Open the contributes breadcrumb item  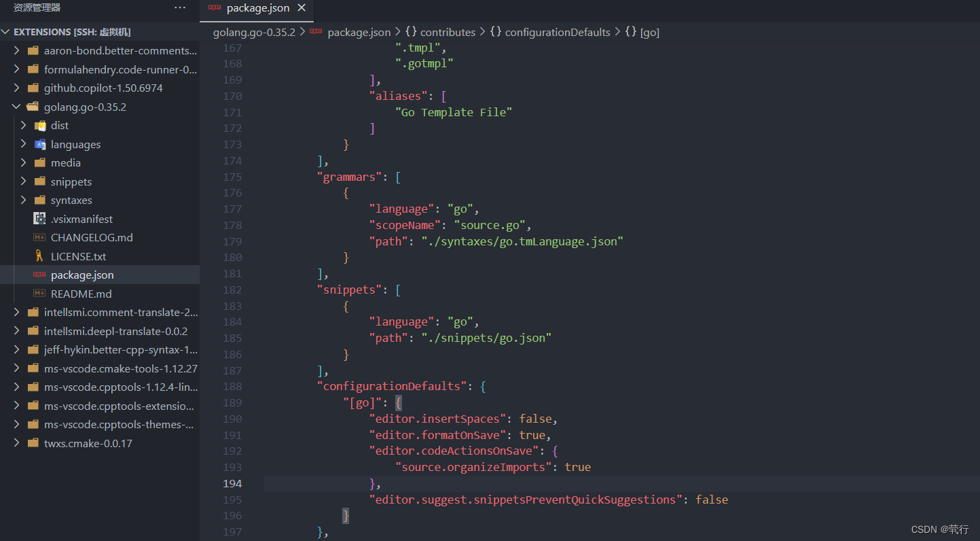coord(448,32)
